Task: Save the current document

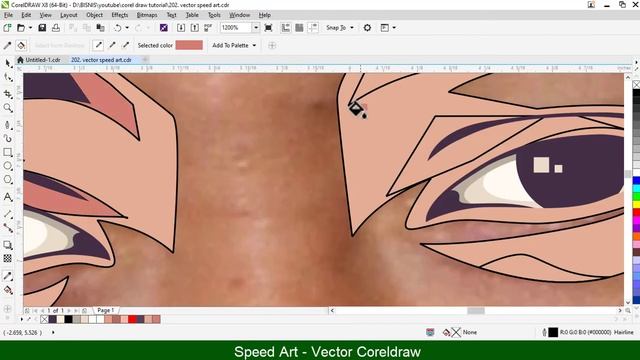Action: click(42, 28)
